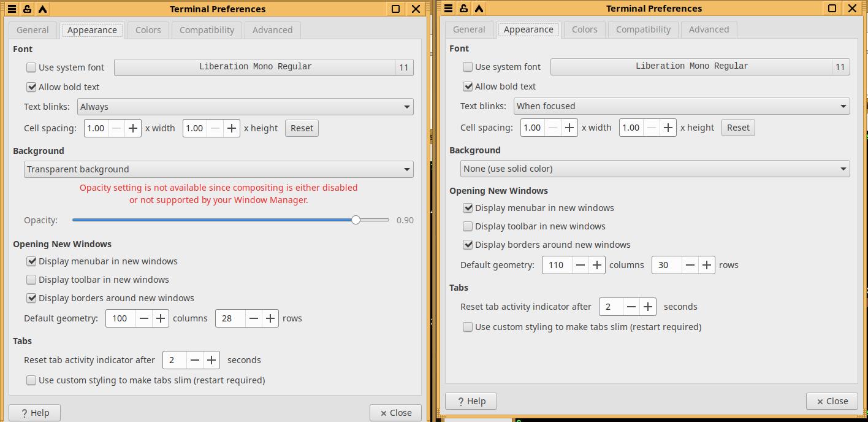Viewport: 868px width, 422px height.
Task: Enable Use system font in left window
Action: point(31,67)
